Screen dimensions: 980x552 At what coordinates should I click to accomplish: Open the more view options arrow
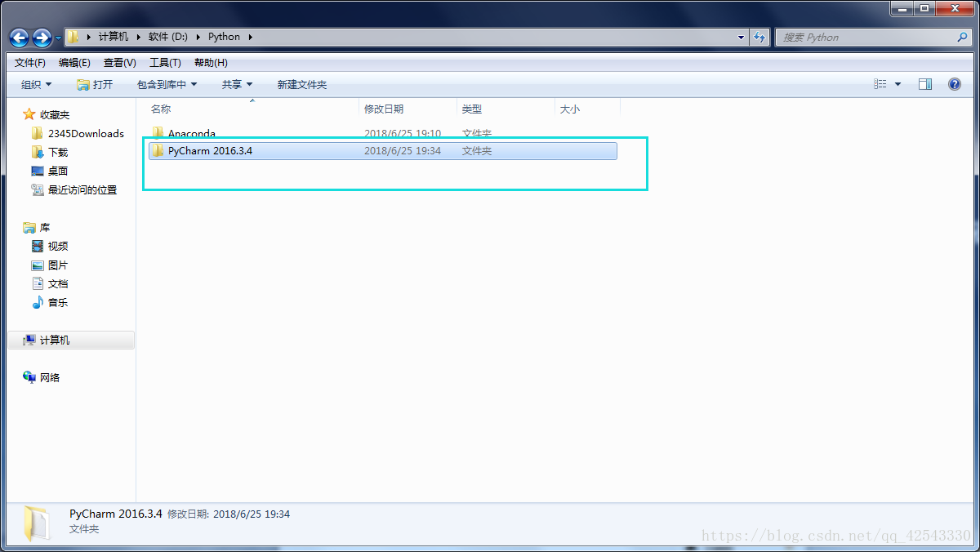click(898, 84)
